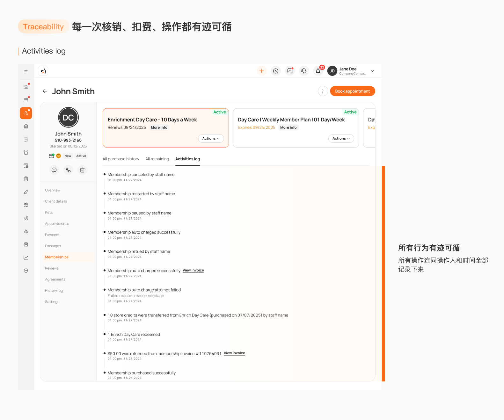Screen dimensions: 504x420
Task: Click the orange plus icon in header
Action: [261, 71]
